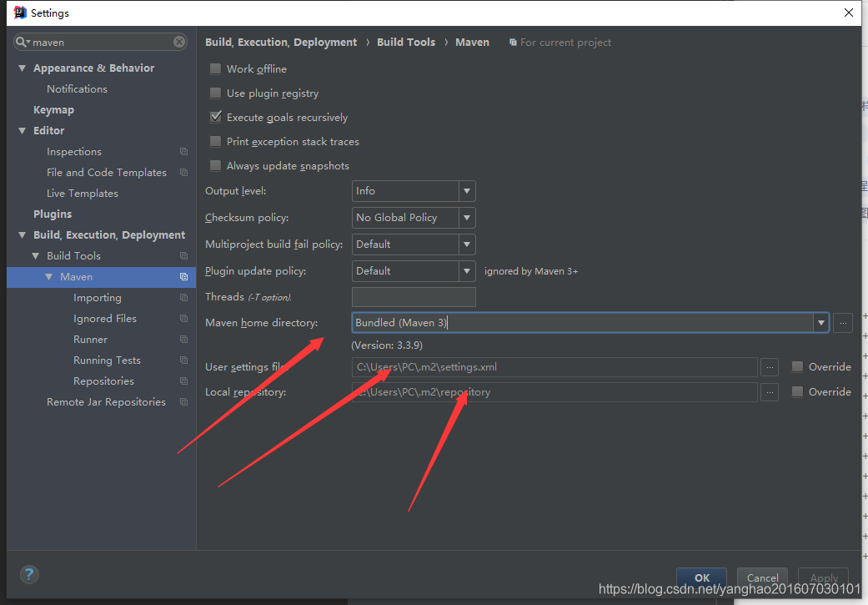Viewport: 868px width, 605px height.
Task: Click the project-level icon beside Inspections
Action: pyautogui.click(x=183, y=152)
